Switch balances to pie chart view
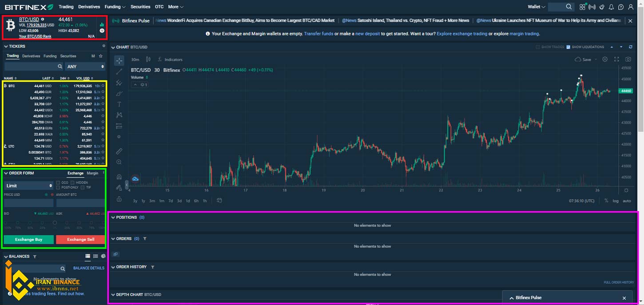 click(x=103, y=256)
